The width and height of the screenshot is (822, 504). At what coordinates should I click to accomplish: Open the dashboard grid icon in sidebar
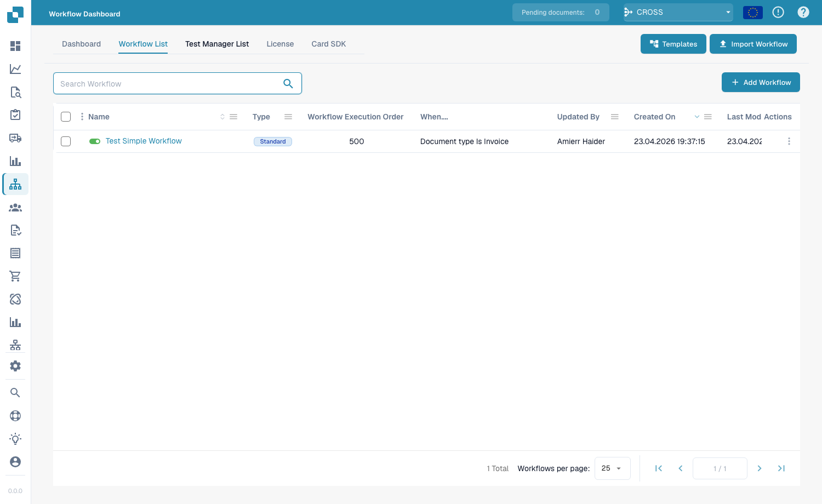(x=15, y=46)
